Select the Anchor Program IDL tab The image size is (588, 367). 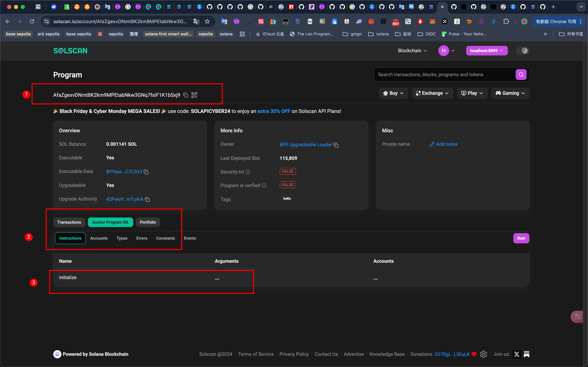pyautogui.click(x=110, y=222)
